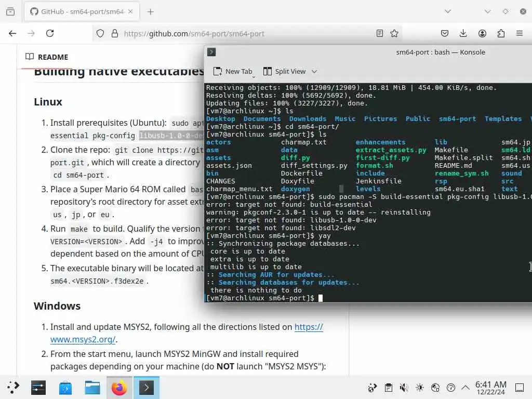Click the system tray icon left of clipboard
The width and height of the screenshot is (532, 399).
pos(373,388)
